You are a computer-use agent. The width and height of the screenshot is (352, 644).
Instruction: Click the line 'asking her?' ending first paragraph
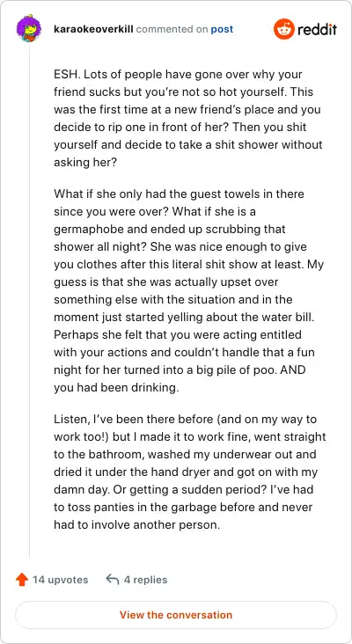(x=85, y=162)
